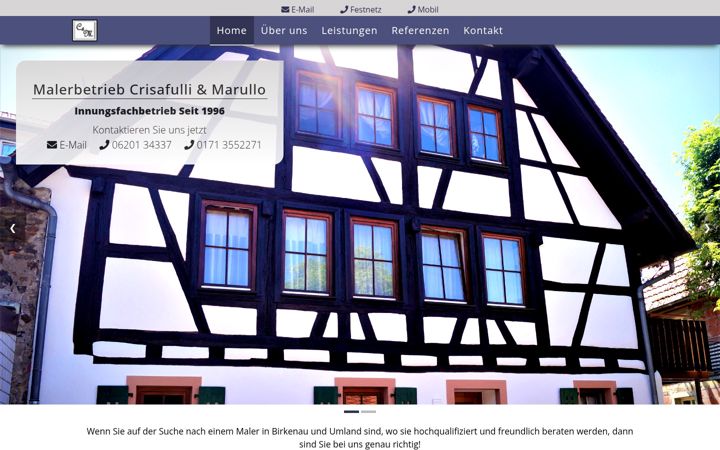
Task: Click phone icon before 0171 3552271
Action: (189, 145)
